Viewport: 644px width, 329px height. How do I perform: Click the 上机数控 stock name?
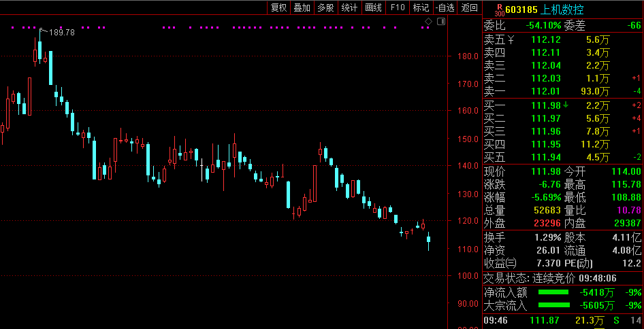562,10
